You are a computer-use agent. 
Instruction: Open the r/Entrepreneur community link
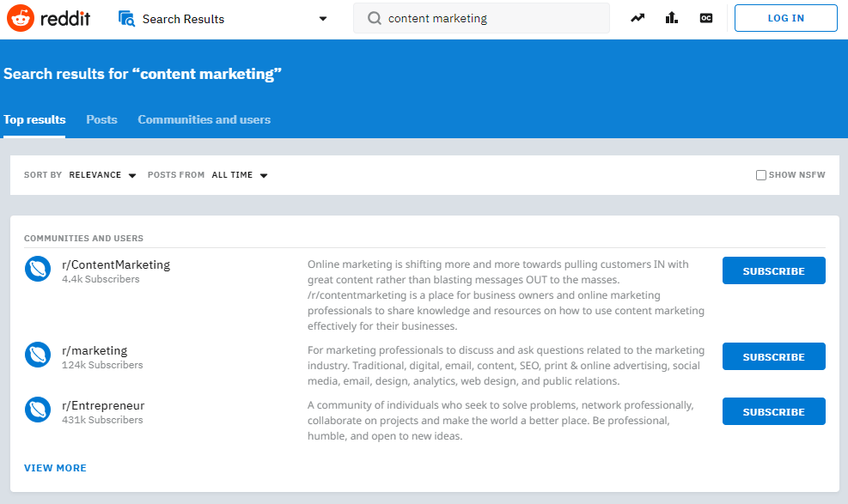tap(103, 405)
